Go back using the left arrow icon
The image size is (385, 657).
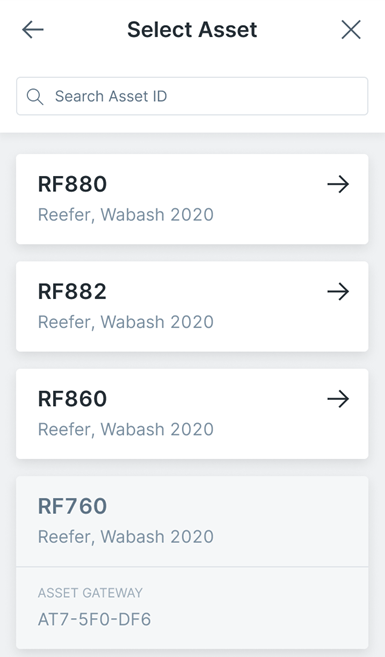pos(33,30)
